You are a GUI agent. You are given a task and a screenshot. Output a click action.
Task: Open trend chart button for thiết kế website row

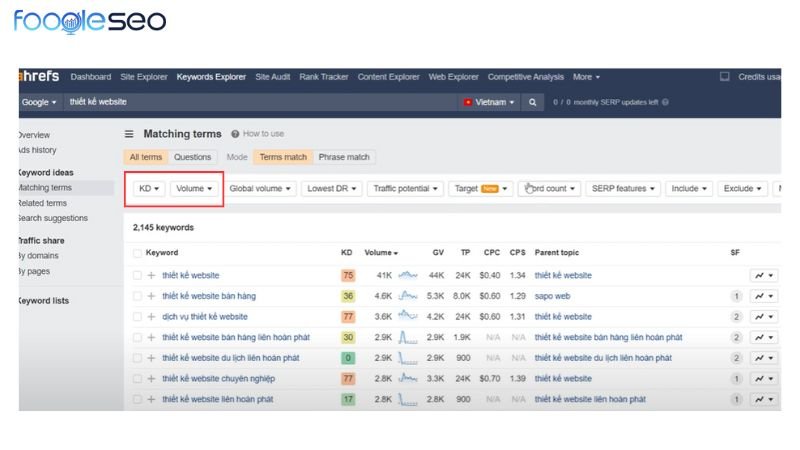tap(764, 276)
